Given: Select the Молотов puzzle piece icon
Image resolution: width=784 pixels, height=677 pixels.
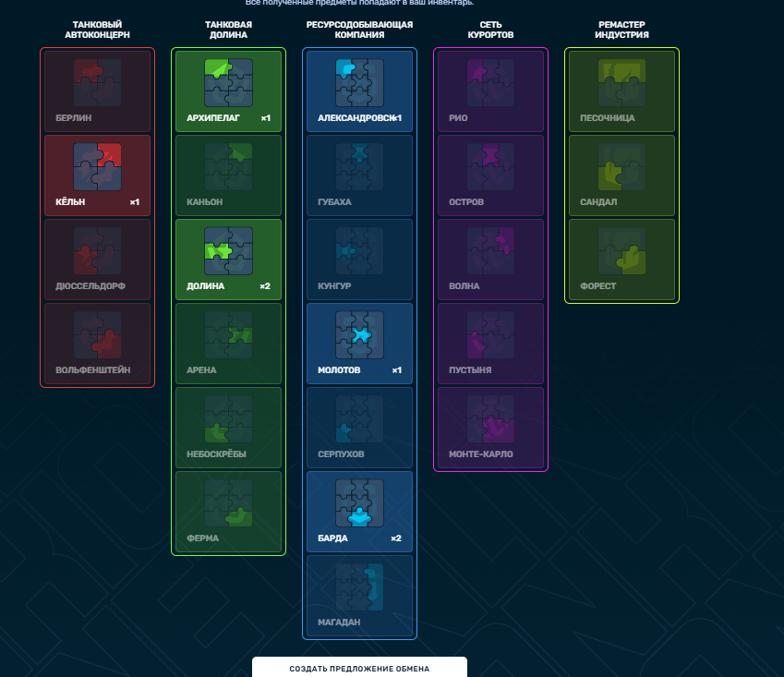Looking at the screenshot, I should click(359, 334).
